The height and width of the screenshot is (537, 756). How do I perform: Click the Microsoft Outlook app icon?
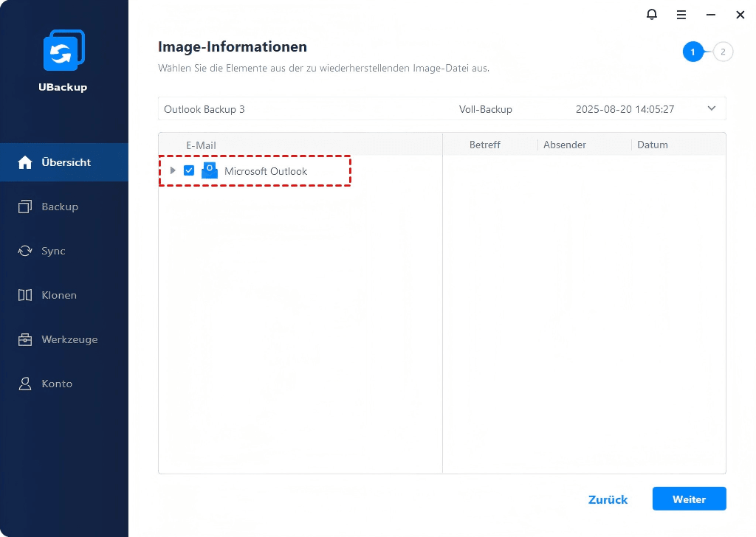pos(210,170)
